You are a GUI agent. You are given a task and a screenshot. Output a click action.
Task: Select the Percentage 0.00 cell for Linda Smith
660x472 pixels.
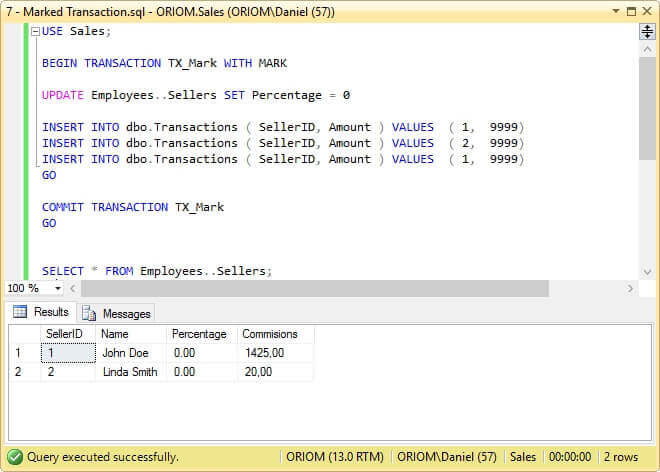point(202,372)
